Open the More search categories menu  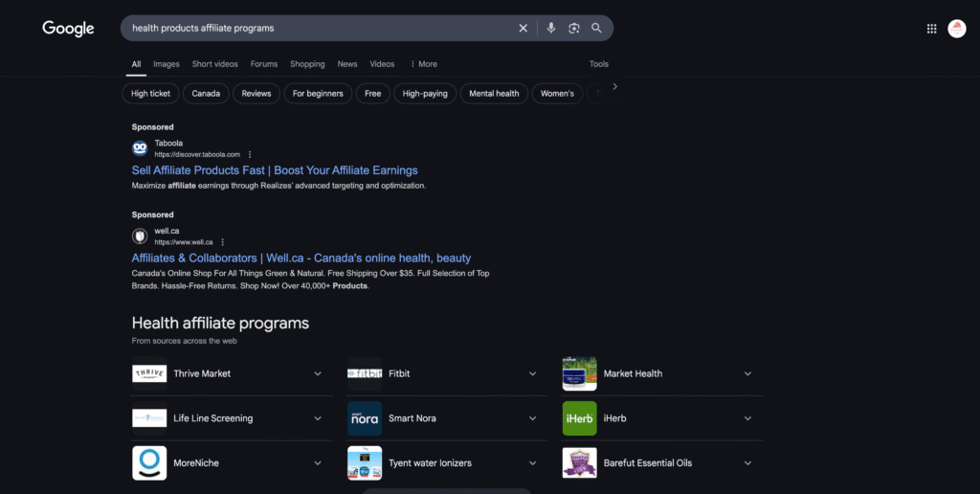click(x=423, y=64)
